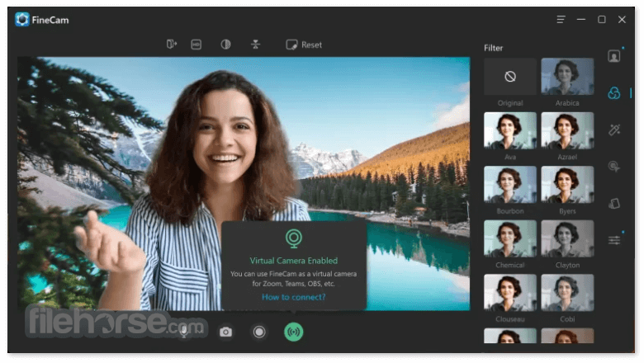This screenshot has height=363, width=644.
Task: Apply the Azrael filter
Action: [567, 130]
